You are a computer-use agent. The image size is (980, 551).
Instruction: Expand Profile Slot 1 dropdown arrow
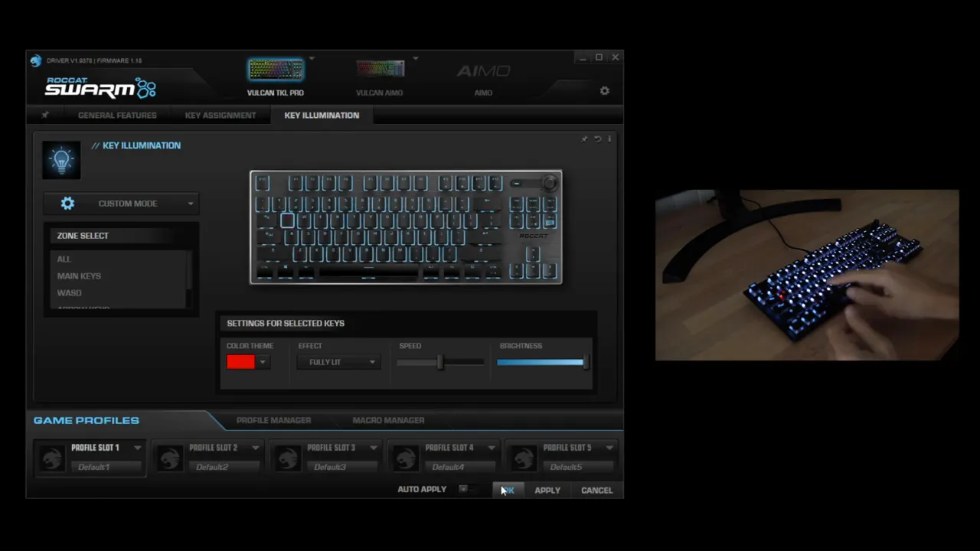point(138,448)
